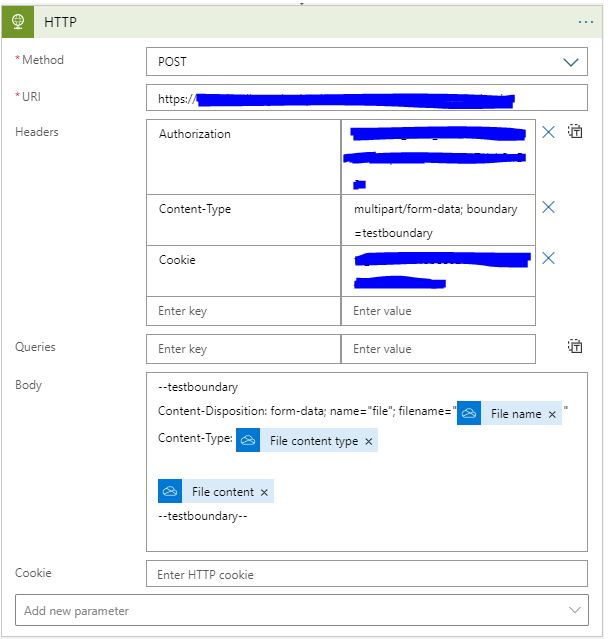The width and height of the screenshot is (613, 639).
Task: Click the empty header key field
Action: click(x=243, y=311)
